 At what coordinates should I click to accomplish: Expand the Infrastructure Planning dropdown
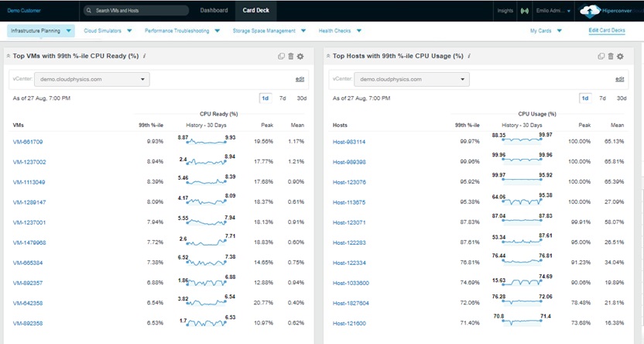tap(70, 31)
